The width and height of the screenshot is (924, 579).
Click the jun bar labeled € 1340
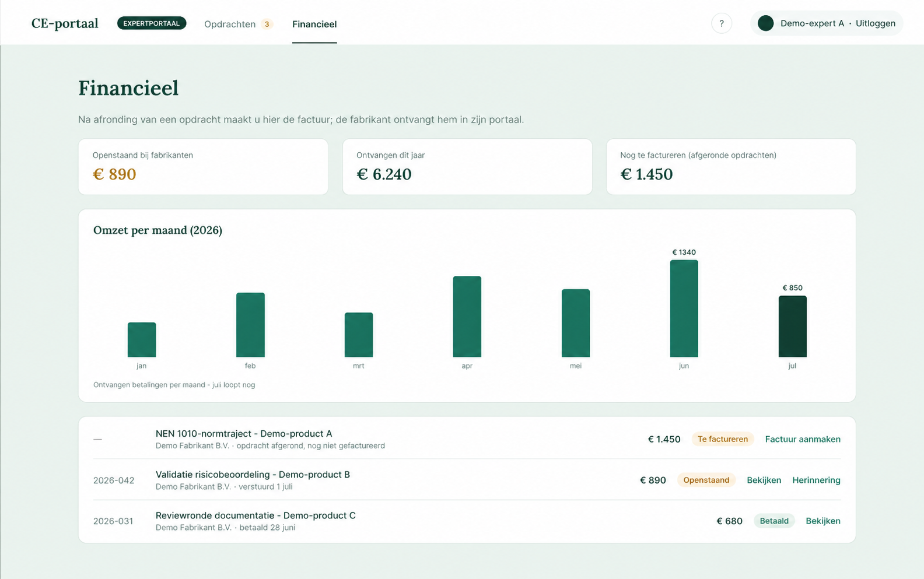coord(684,308)
